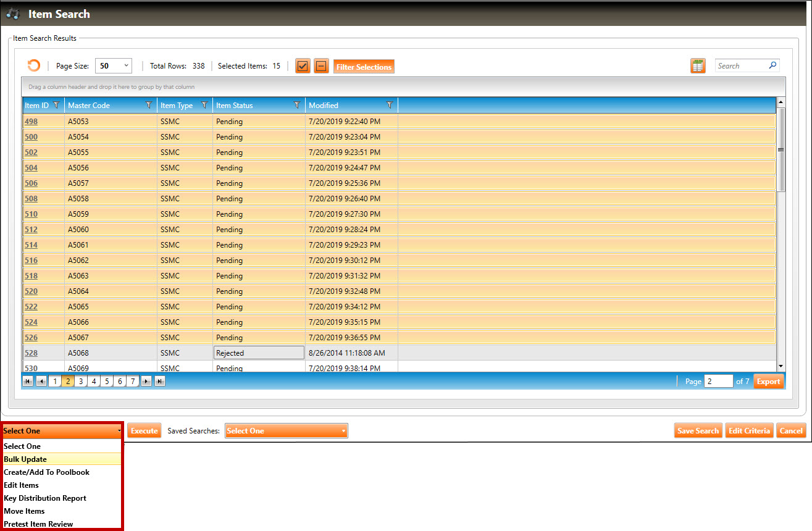Screen dimensions: 812x531
Task: Click the orange refresh icon
Action: tap(34, 66)
